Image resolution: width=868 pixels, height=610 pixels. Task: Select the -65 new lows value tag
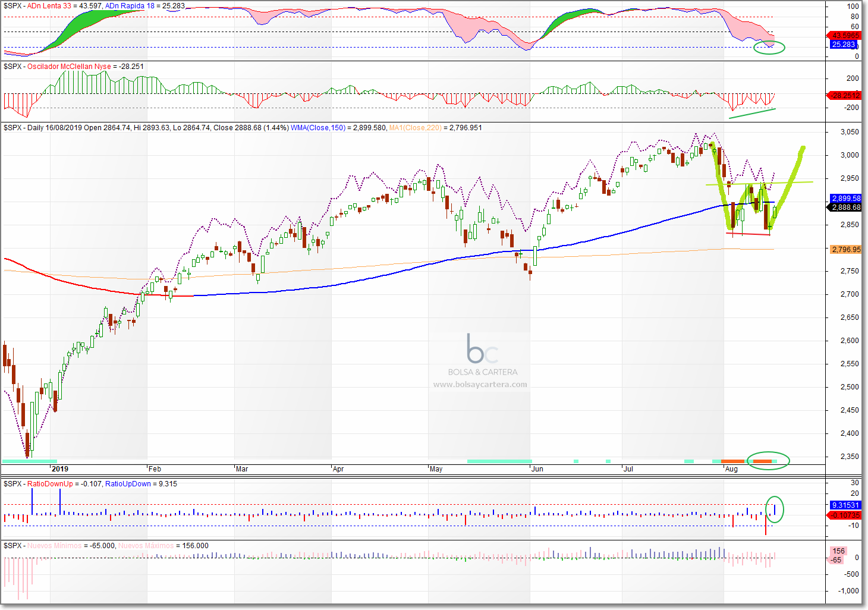pyautogui.click(x=836, y=560)
